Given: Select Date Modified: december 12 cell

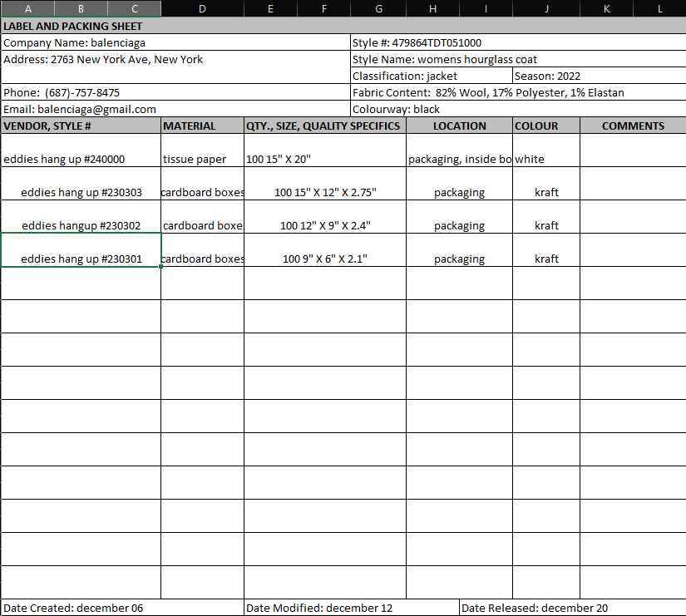Looking at the screenshot, I should coord(352,608).
